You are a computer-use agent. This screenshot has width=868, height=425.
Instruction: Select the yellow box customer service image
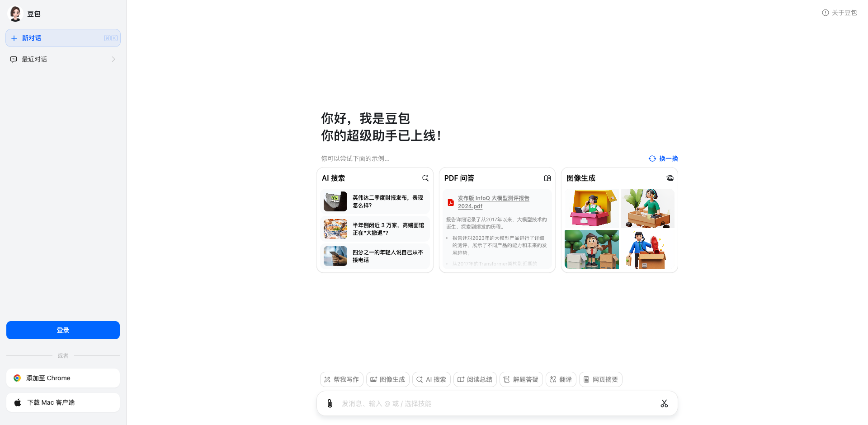coord(592,208)
